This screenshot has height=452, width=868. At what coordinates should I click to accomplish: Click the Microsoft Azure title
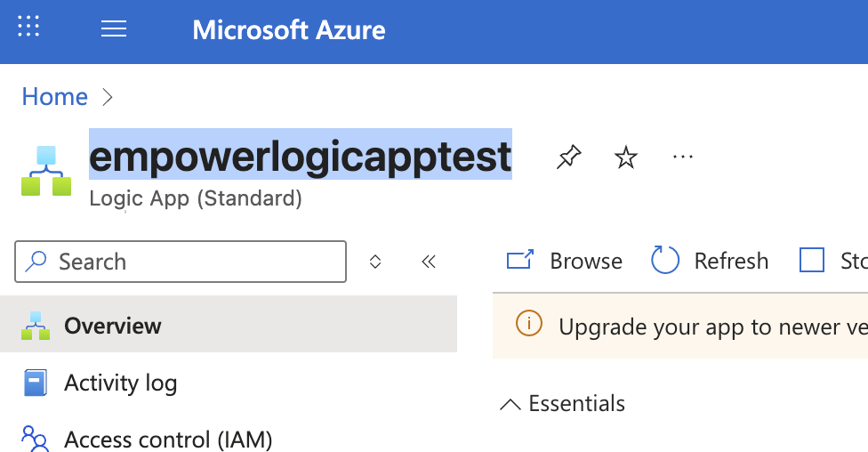pos(288,29)
